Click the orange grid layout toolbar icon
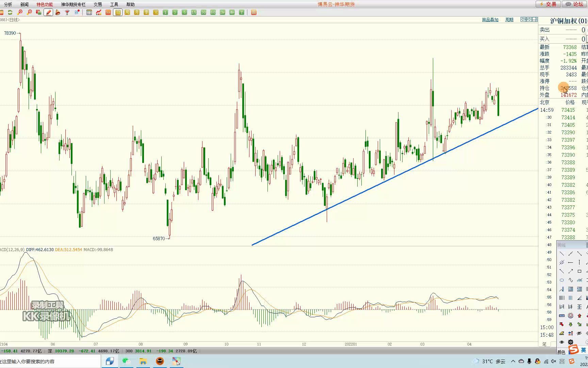 coord(254,12)
